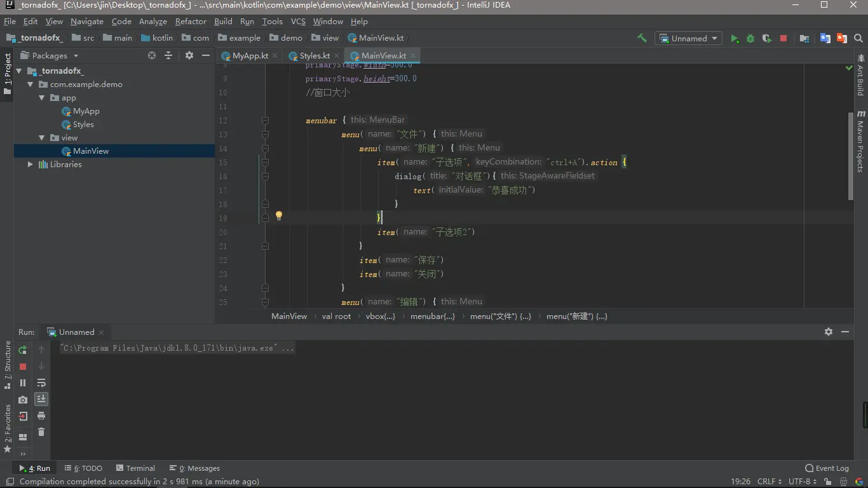This screenshot has height=488, width=868.
Task: Close the Unnamed run tab
Action: (x=102, y=332)
